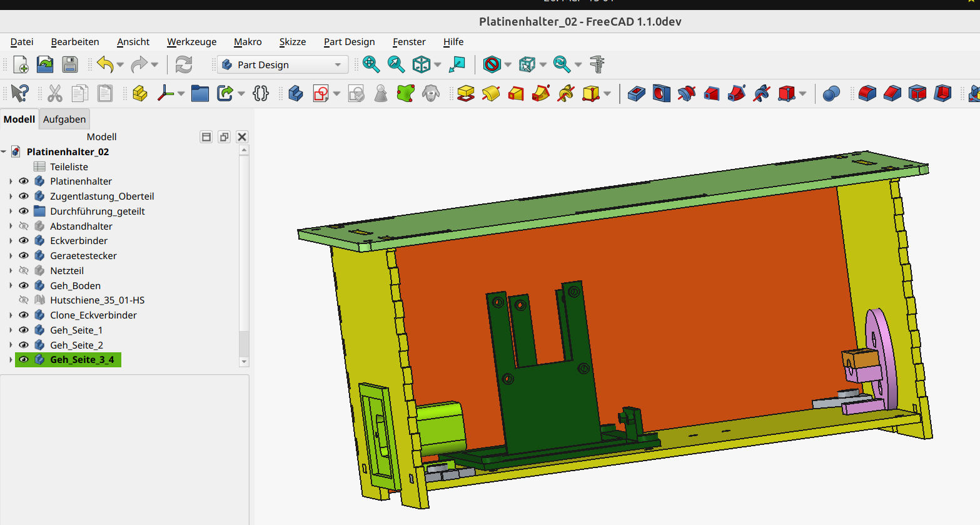Screen dimensions: 980x525
Task: Save the Platinenhalter_02 document
Action: [70, 64]
